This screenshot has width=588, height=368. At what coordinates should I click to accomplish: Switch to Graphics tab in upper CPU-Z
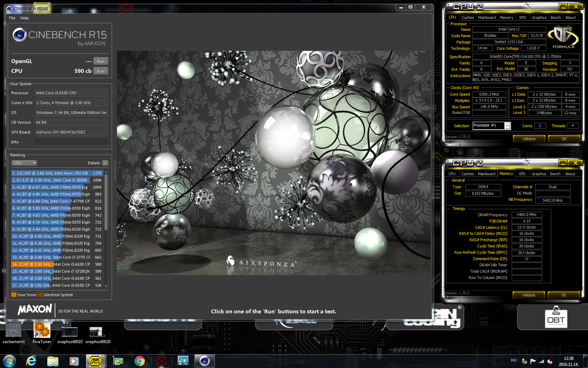click(539, 18)
